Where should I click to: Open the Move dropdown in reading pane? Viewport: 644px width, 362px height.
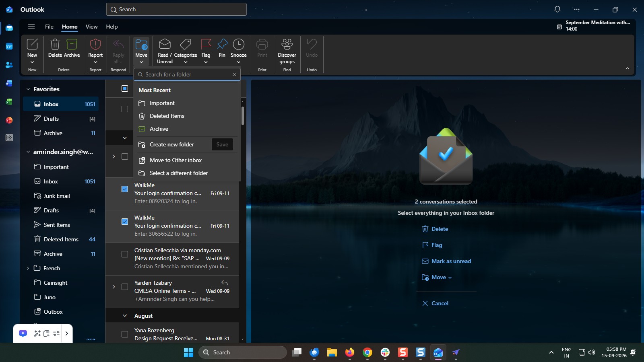[437, 277]
